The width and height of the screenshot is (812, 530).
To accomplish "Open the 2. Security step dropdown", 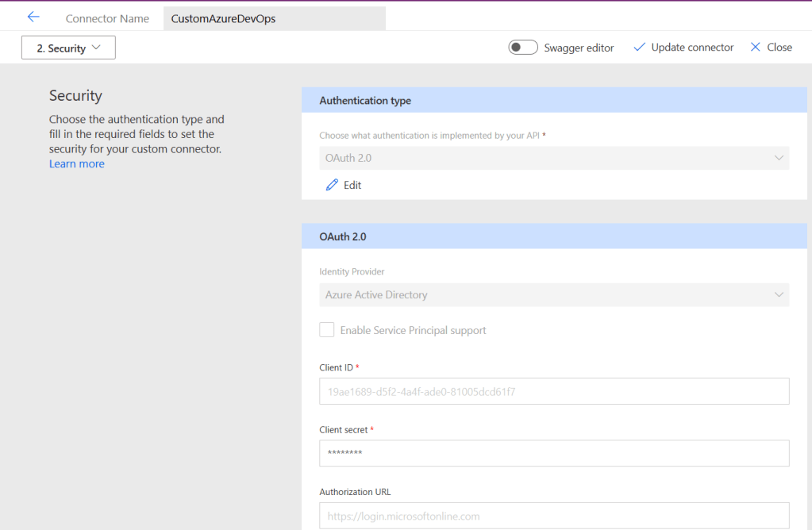I will [x=68, y=48].
